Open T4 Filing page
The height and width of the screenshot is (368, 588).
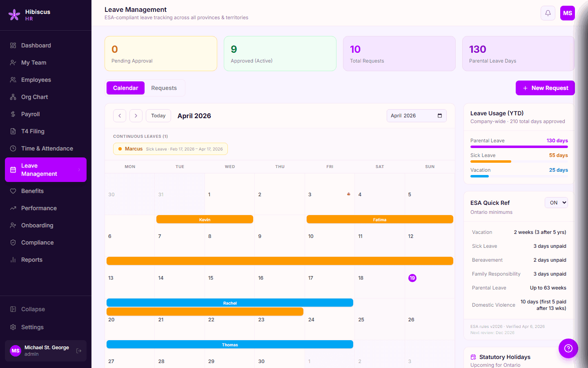tap(46, 131)
